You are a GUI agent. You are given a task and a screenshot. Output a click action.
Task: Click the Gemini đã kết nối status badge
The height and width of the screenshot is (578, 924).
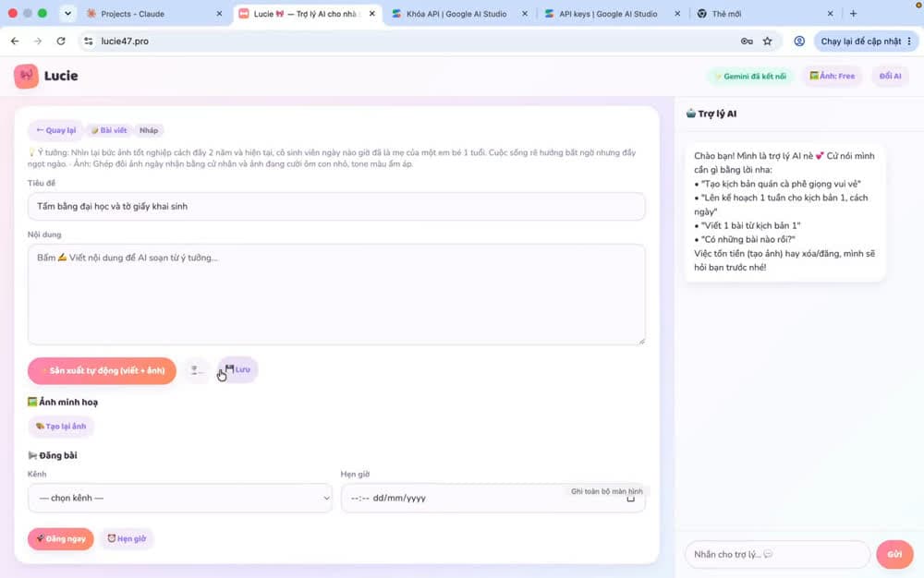[x=750, y=76]
